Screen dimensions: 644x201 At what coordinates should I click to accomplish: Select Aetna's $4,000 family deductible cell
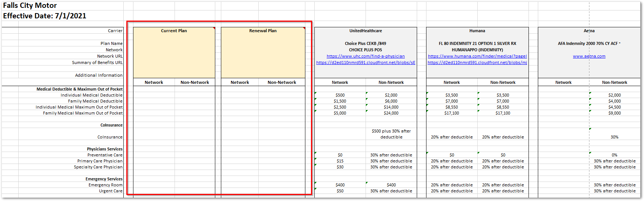coord(615,101)
